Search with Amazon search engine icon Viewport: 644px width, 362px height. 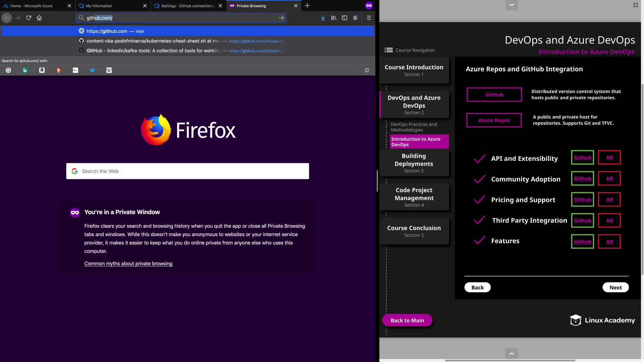click(42, 70)
